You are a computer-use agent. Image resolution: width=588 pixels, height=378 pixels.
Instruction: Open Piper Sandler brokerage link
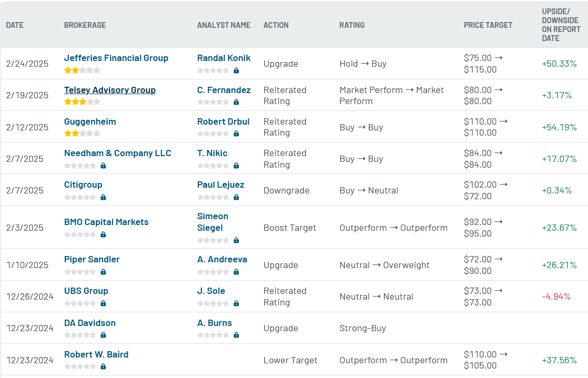point(92,259)
